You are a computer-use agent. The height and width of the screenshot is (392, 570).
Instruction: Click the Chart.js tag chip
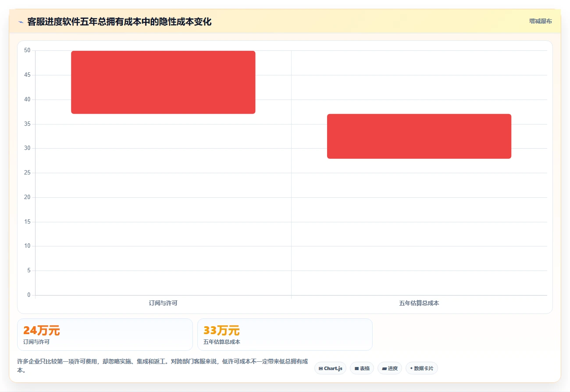tap(330, 368)
